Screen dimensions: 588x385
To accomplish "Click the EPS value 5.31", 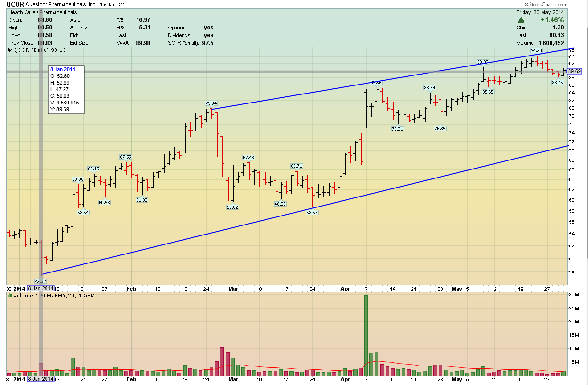I will point(145,28).
